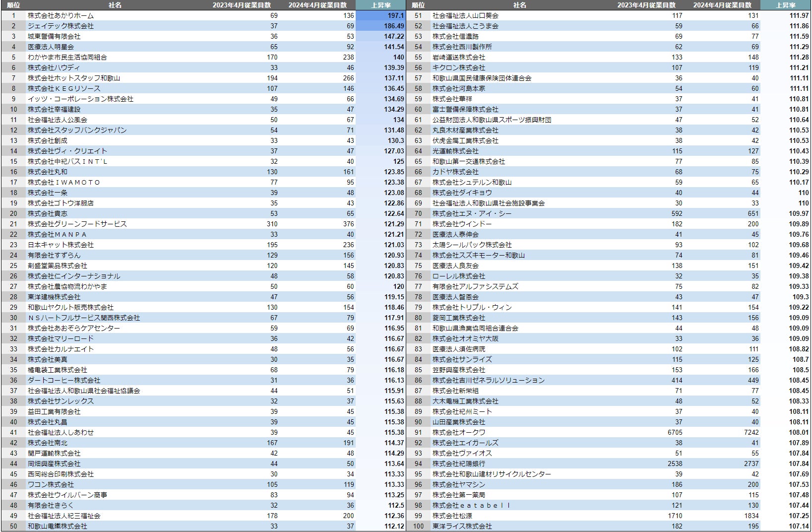
Task: Click 日本キャット株式会社
Action: (x=61, y=245)
